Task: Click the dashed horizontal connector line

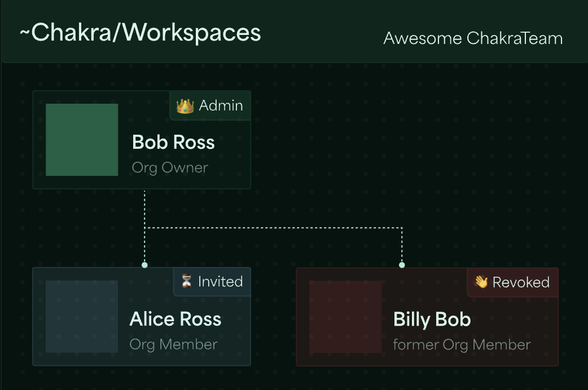Action: 273,228
